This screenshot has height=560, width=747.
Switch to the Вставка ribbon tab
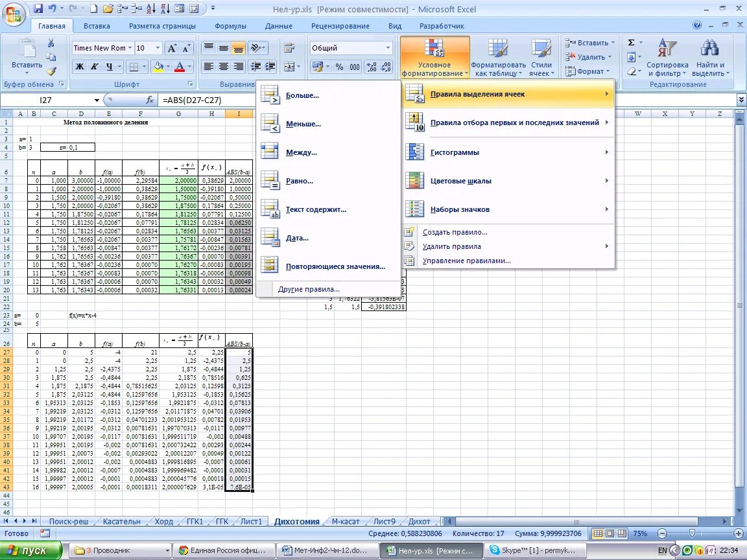(97, 26)
